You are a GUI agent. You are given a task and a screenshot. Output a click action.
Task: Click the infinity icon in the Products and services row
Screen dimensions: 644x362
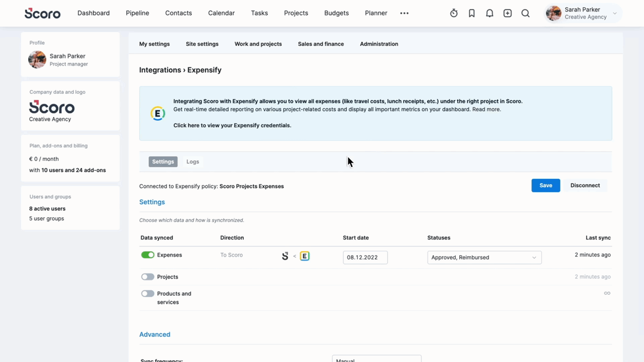point(607,293)
